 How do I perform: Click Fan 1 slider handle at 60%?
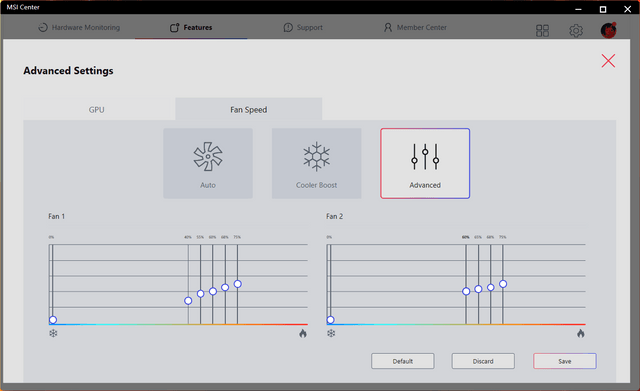pyautogui.click(x=213, y=291)
